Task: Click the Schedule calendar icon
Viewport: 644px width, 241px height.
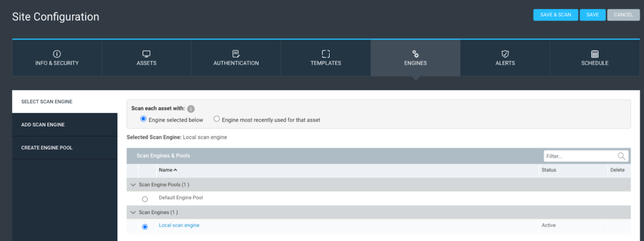Action: click(x=595, y=54)
